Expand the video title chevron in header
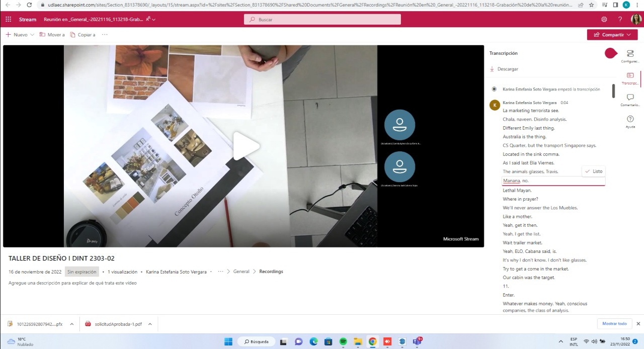The height and width of the screenshot is (349, 644). [x=153, y=20]
